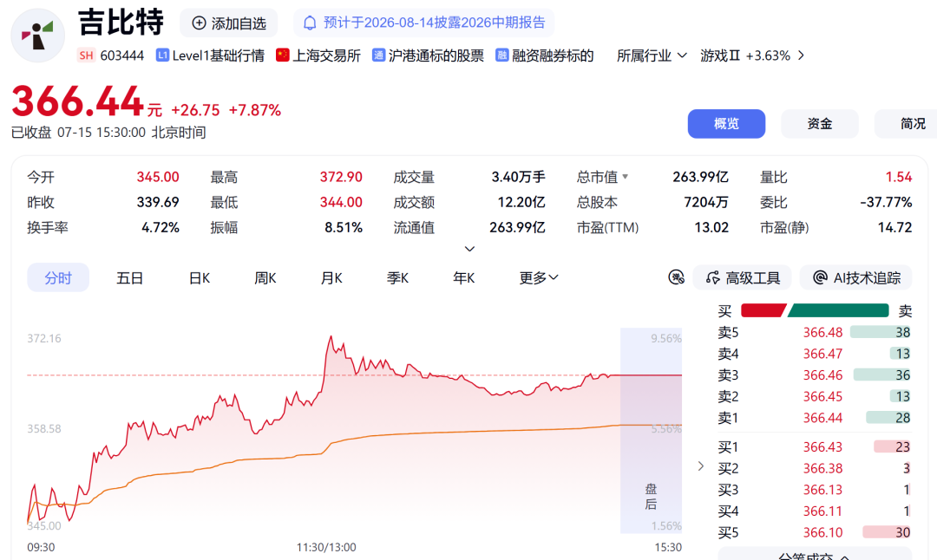
Task: Select the 五日 chart tab
Action: coord(129,277)
